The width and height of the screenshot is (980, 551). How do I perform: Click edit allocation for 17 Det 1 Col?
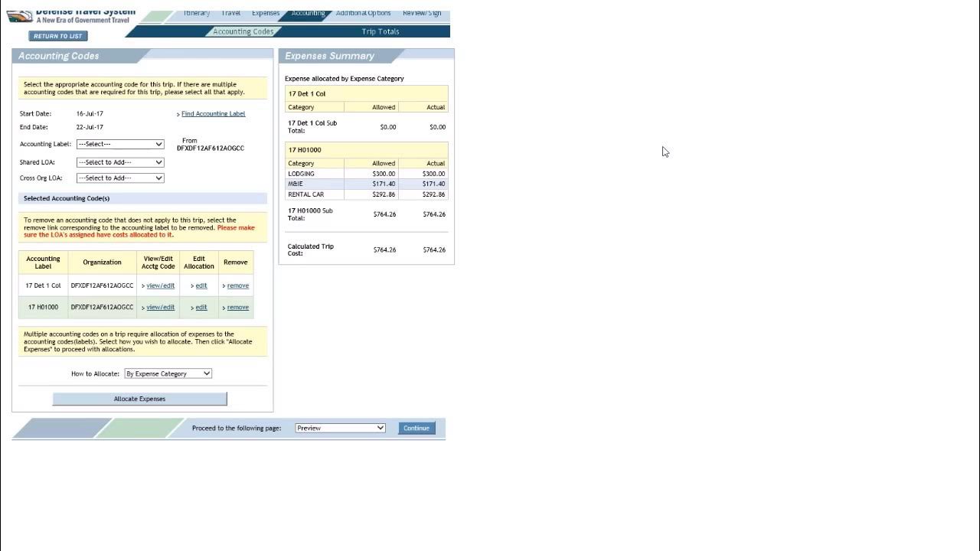coord(201,285)
